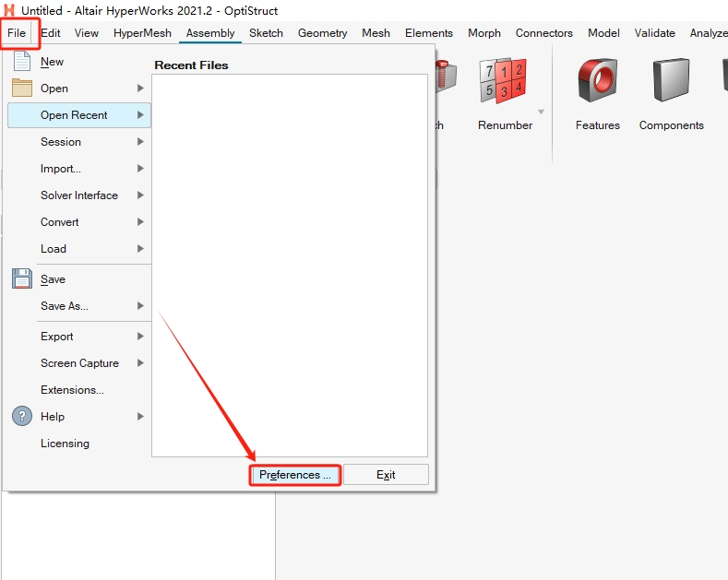Click the Preferences ... button
The image size is (728, 580).
pos(295,475)
